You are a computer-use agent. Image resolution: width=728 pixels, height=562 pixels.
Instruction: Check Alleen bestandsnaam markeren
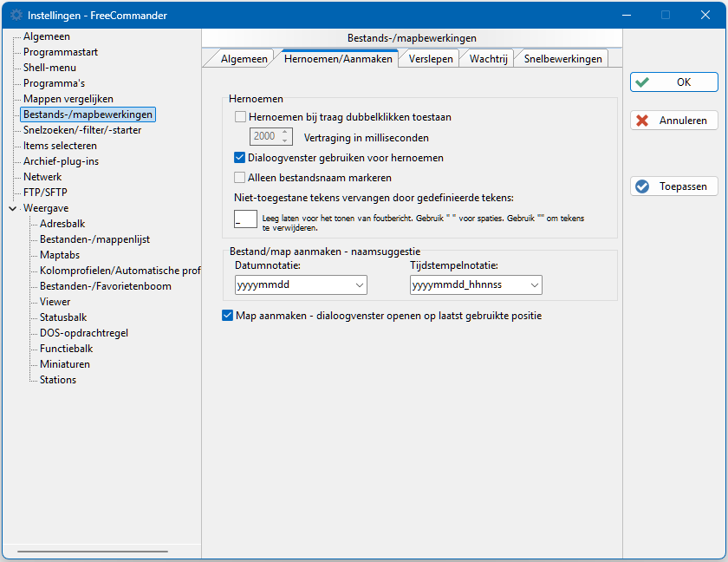[239, 178]
